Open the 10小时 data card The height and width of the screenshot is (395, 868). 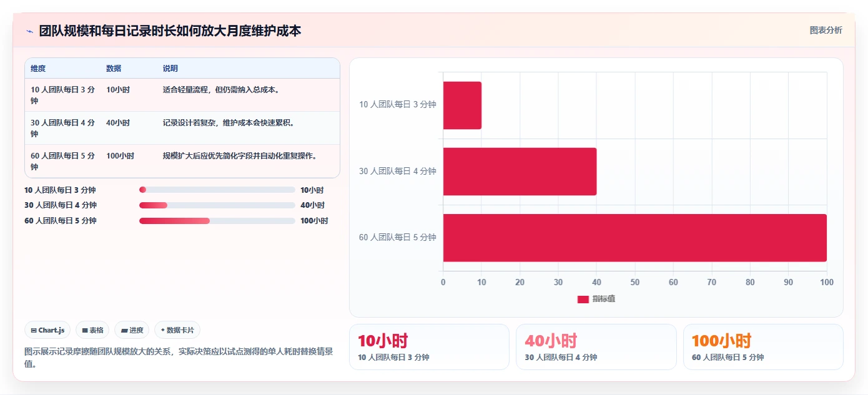[x=429, y=347]
